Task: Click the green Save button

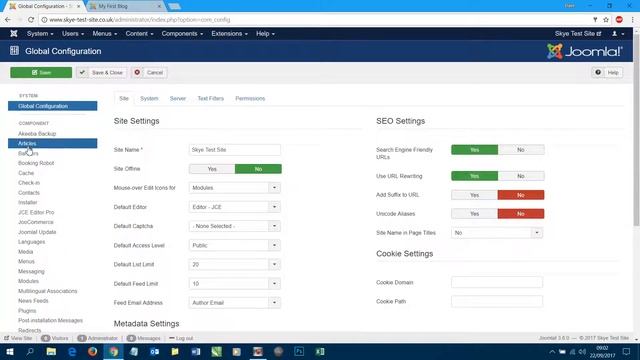Action: tap(41, 72)
